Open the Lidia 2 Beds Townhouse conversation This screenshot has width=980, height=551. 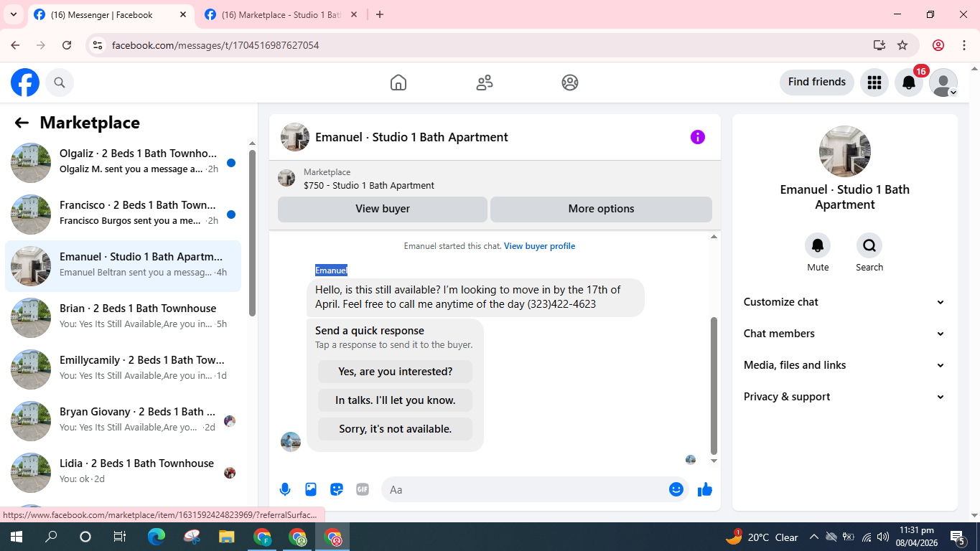pyautogui.click(x=123, y=473)
